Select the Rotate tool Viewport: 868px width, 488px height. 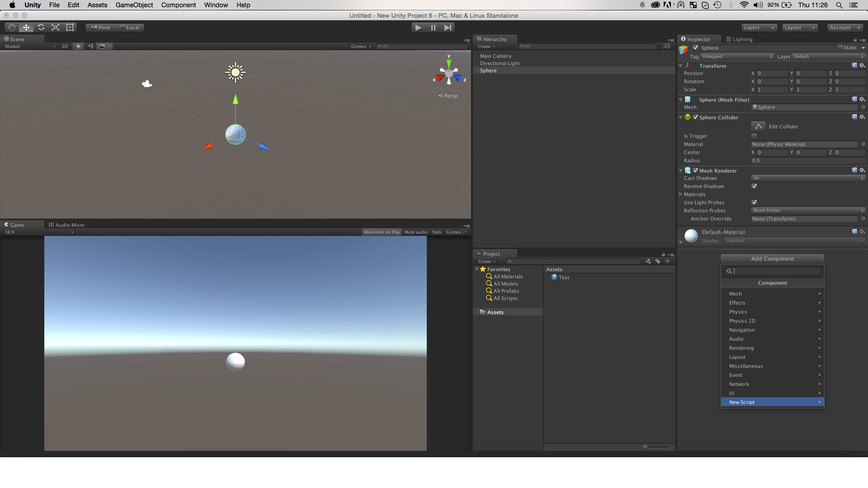(41, 27)
